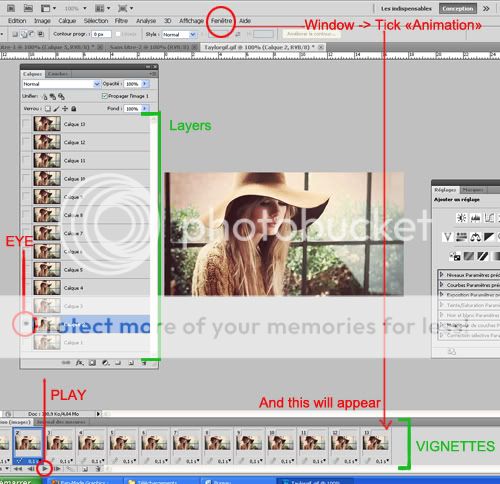Open the Opacité slider arrow
This screenshot has width=500, height=484.
click(x=145, y=84)
